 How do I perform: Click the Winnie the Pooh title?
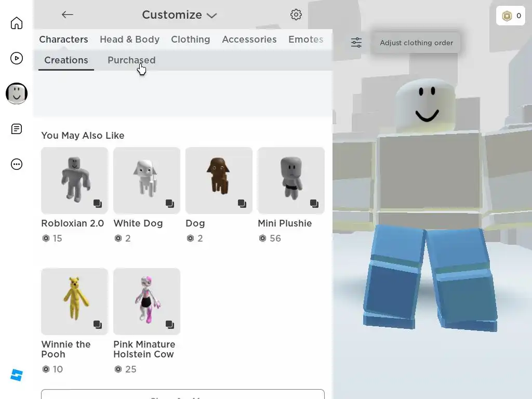pos(66,349)
